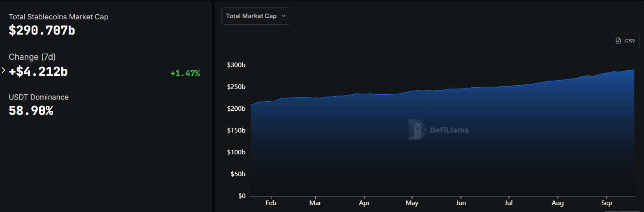
Task: Expand the Change (7d) row chevron
Action: (x=4, y=70)
